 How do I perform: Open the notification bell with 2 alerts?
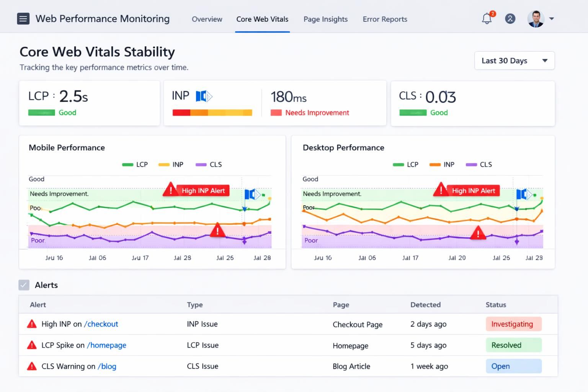487,18
